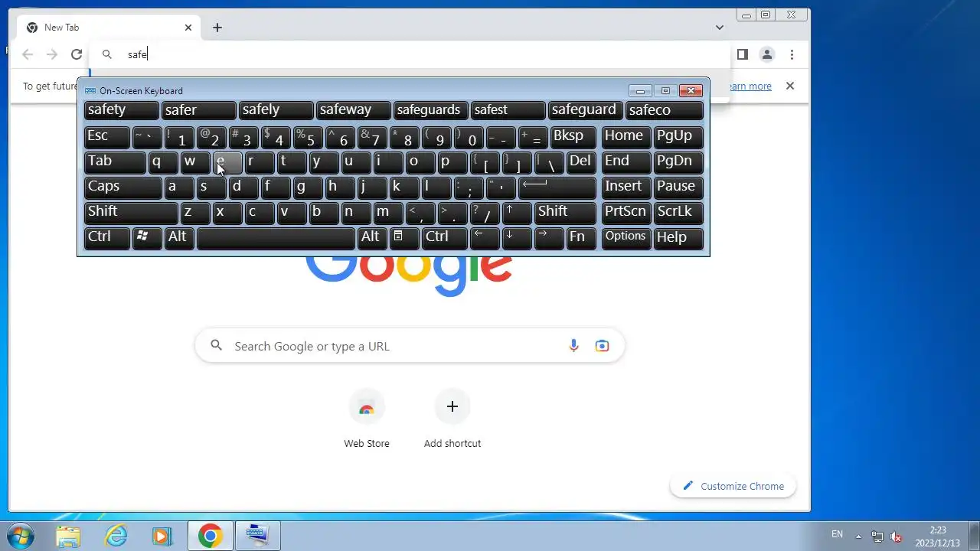Open the EN language indicator
Screen dimensions: 980x551
click(837, 534)
